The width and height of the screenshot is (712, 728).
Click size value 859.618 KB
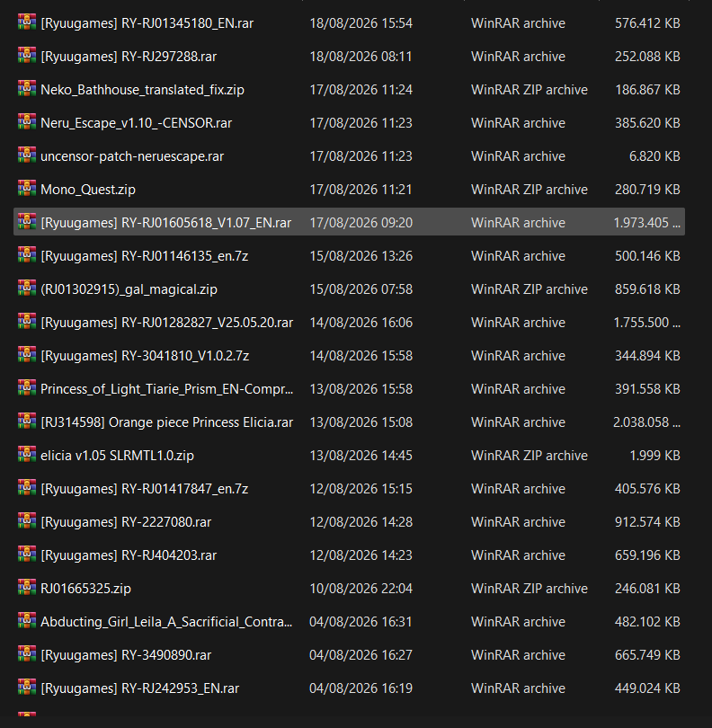(x=647, y=289)
